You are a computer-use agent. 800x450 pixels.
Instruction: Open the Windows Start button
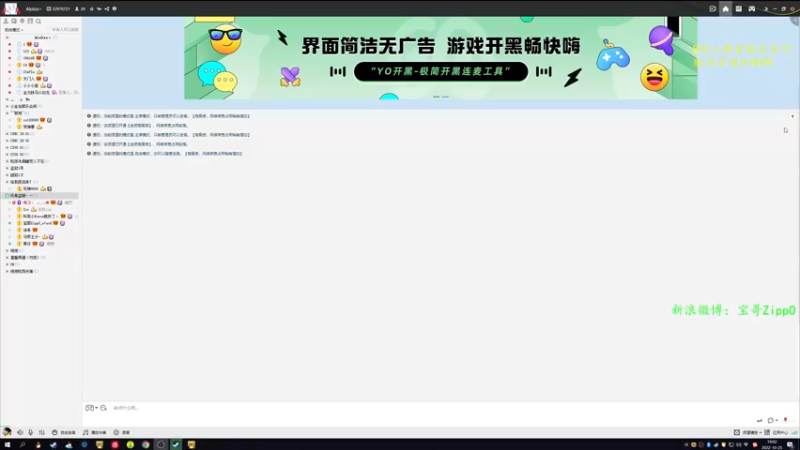click(x=7, y=445)
